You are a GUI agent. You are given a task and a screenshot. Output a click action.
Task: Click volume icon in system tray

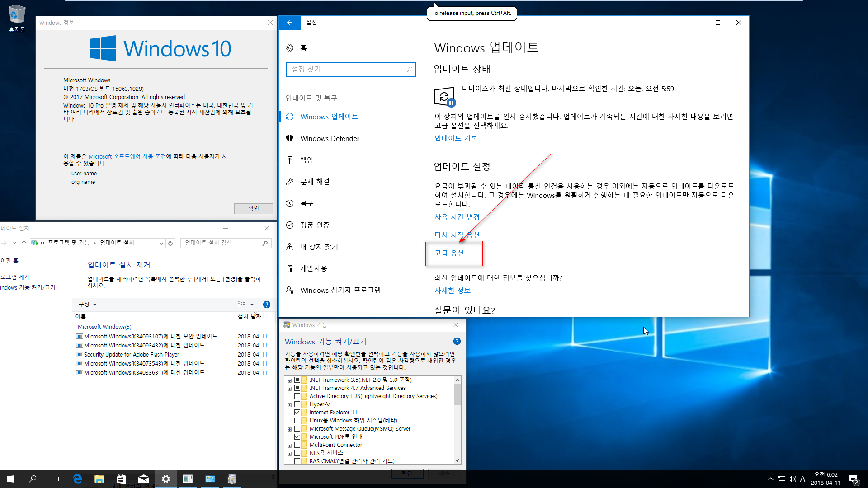(x=792, y=479)
